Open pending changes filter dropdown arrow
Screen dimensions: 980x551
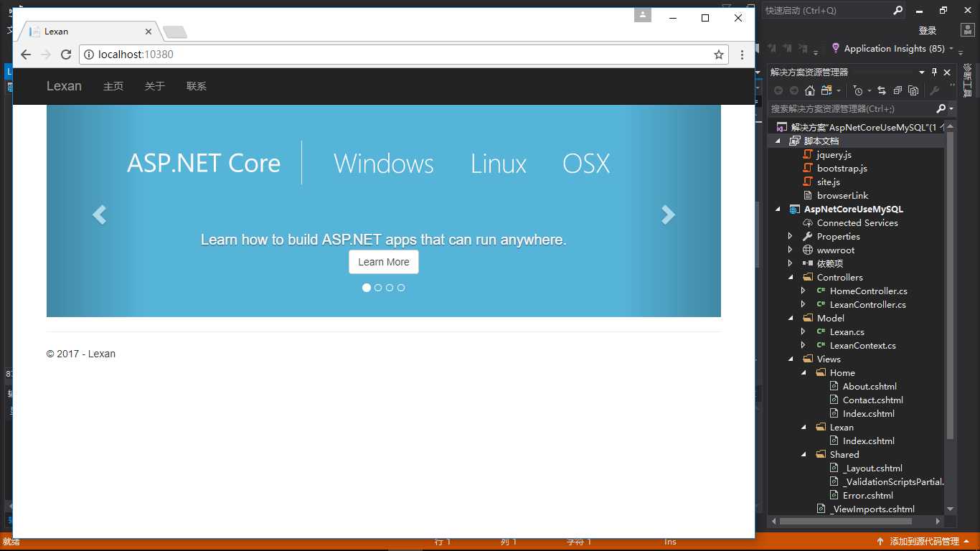pyautogui.click(x=870, y=91)
